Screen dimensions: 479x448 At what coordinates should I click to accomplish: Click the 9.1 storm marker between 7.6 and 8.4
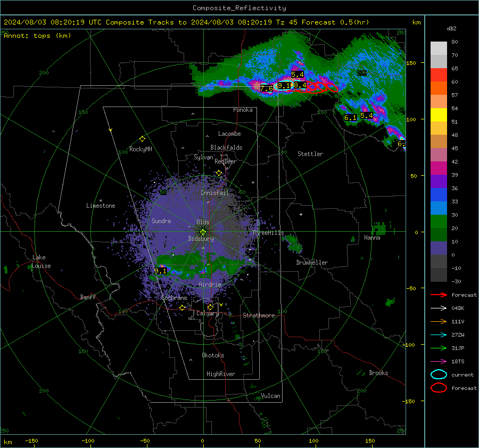[284, 86]
